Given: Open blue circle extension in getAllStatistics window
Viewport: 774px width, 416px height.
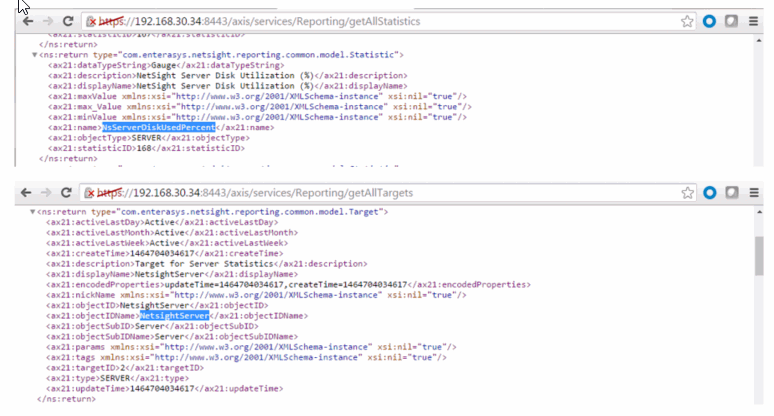Looking at the screenshot, I should (x=709, y=21).
